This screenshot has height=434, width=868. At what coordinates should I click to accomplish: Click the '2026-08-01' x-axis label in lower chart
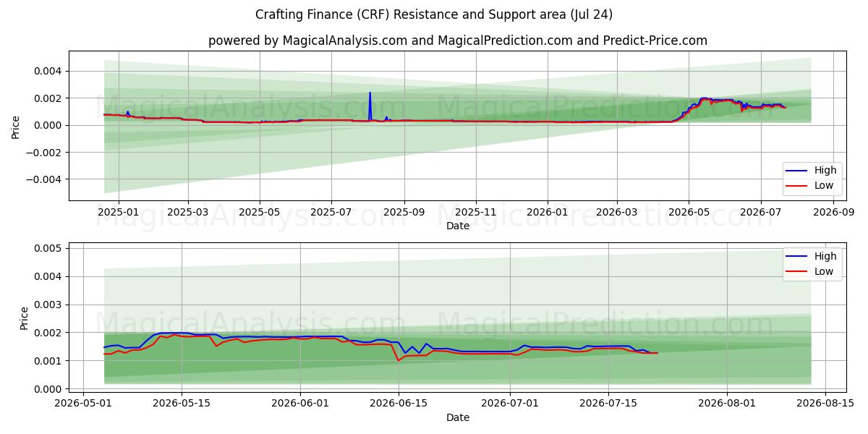coord(726,404)
